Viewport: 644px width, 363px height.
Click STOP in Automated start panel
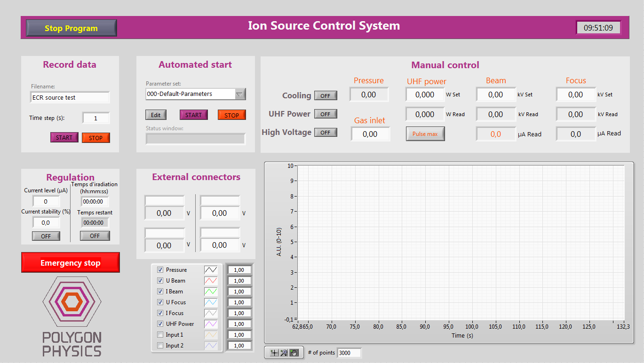pyautogui.click(x=231, y=115)
